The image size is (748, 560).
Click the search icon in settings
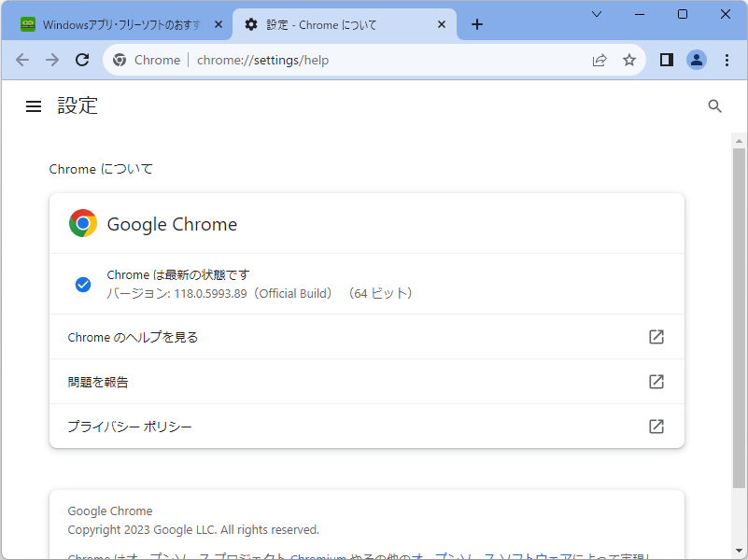tap(715, 105)
